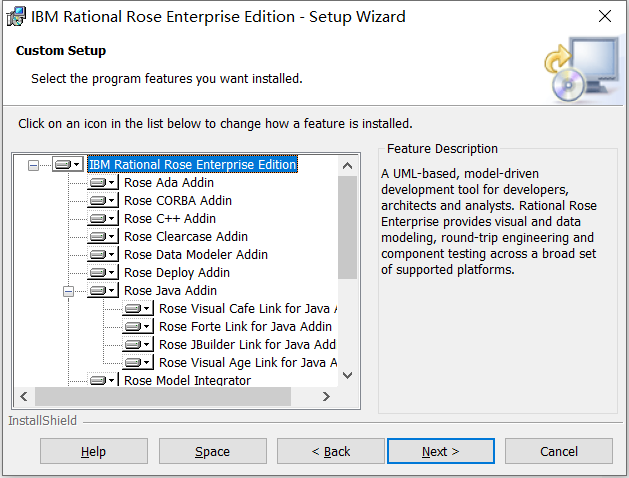This screenshot has width=629, height=478.
Task: Open install-state icon for Rose Visual Age Link
Action: [x=138, y=363]
